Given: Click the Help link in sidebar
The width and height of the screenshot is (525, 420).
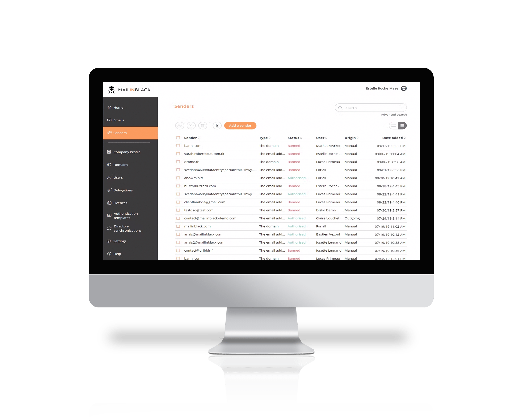Looking at the screenshot, I should pyautogui.click(x=118, y=253).
